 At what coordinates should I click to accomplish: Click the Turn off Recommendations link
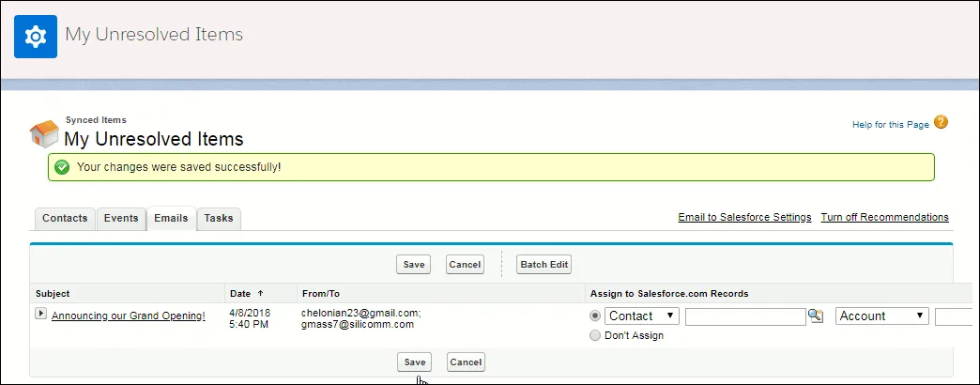(x=885, y=218)
